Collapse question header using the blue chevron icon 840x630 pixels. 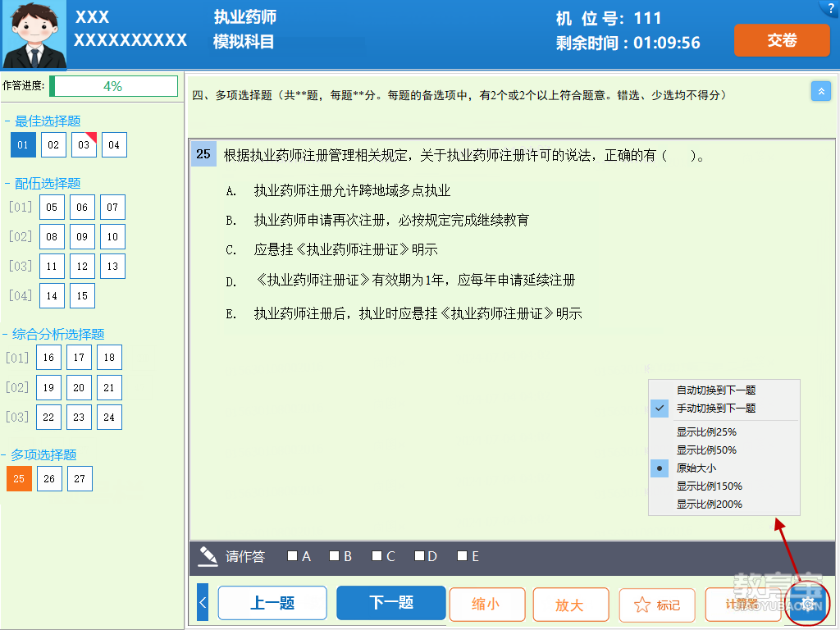click(821, 91)
